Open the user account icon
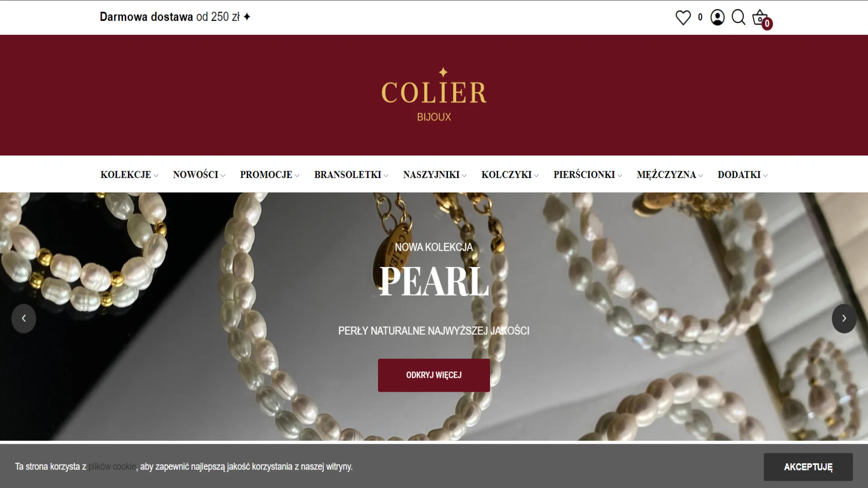The image size is (868, 488). coord(717,18)
